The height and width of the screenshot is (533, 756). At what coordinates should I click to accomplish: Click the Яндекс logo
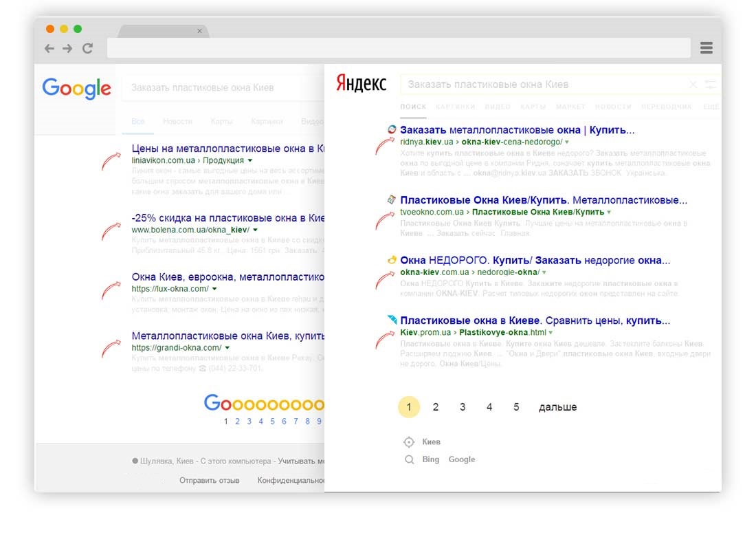(361, 83)
